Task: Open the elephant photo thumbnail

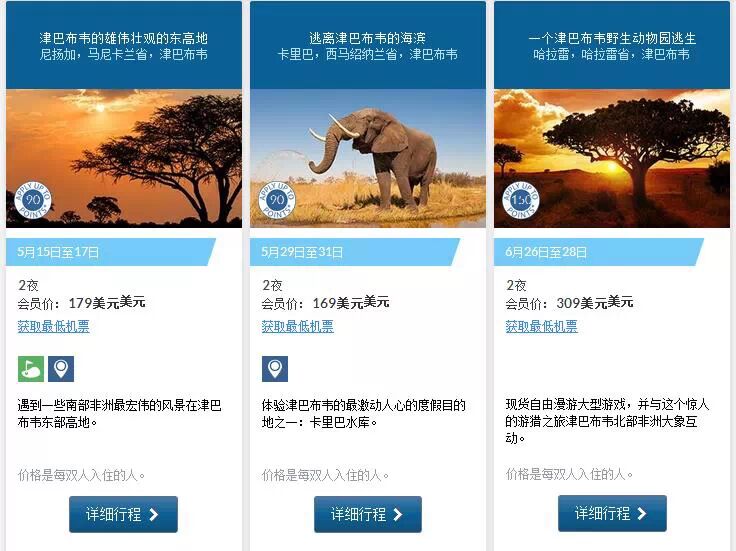Action: pos(368,159)
